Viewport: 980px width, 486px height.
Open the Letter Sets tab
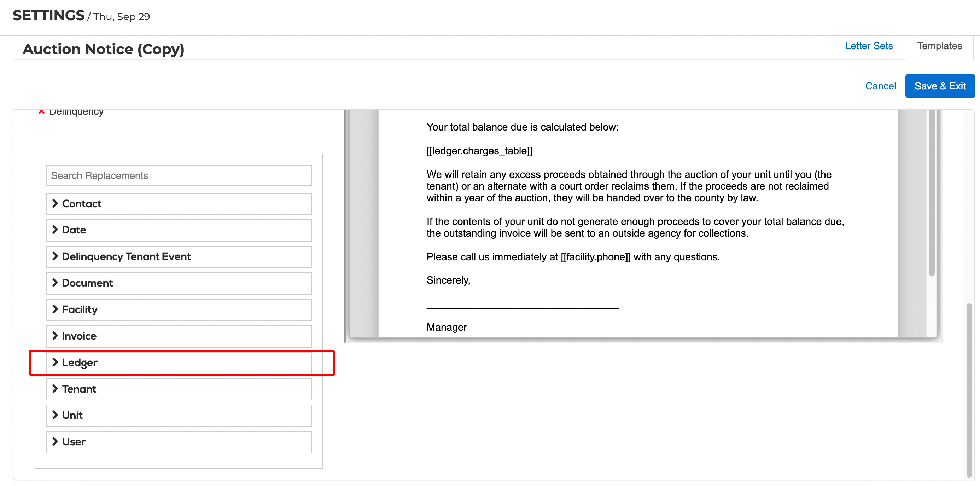point(869,46)
